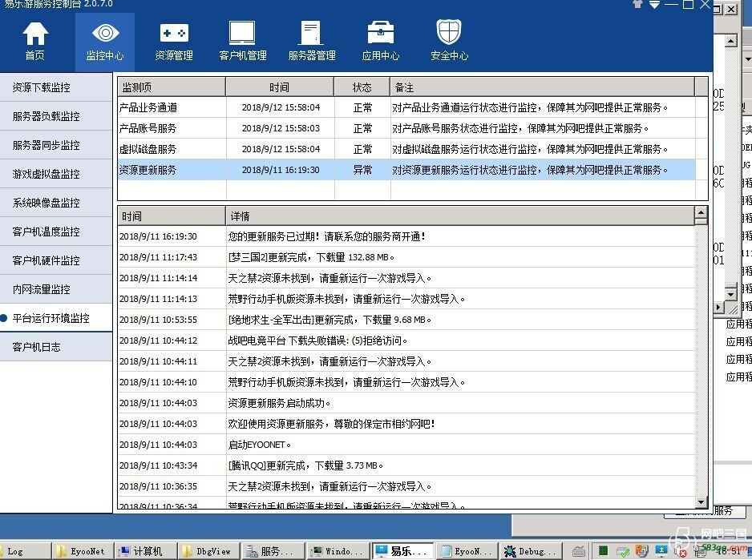Click orange windows tray icon
Screen dimensions: 752x560
pos(641,551)
